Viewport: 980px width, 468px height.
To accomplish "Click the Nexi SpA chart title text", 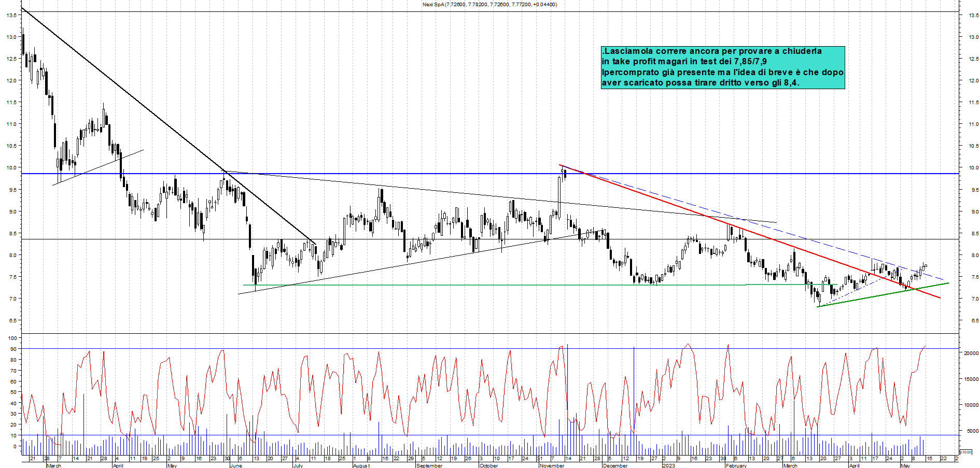I will [x=489, y=5].
